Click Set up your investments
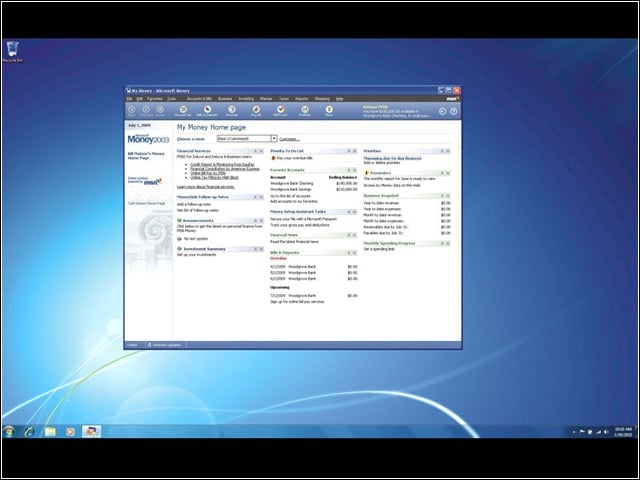The image size is (640, 480). [196, 255]
